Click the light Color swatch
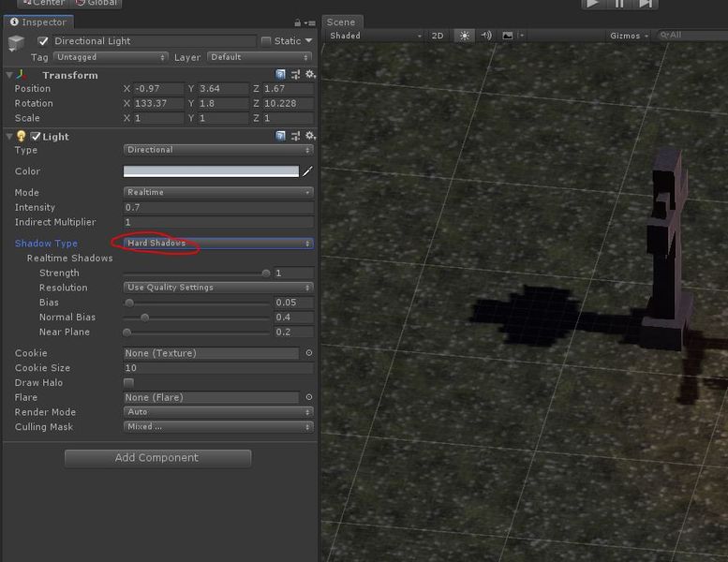The width and height of the screenshot is (728, 562). (x=211, y=171)
